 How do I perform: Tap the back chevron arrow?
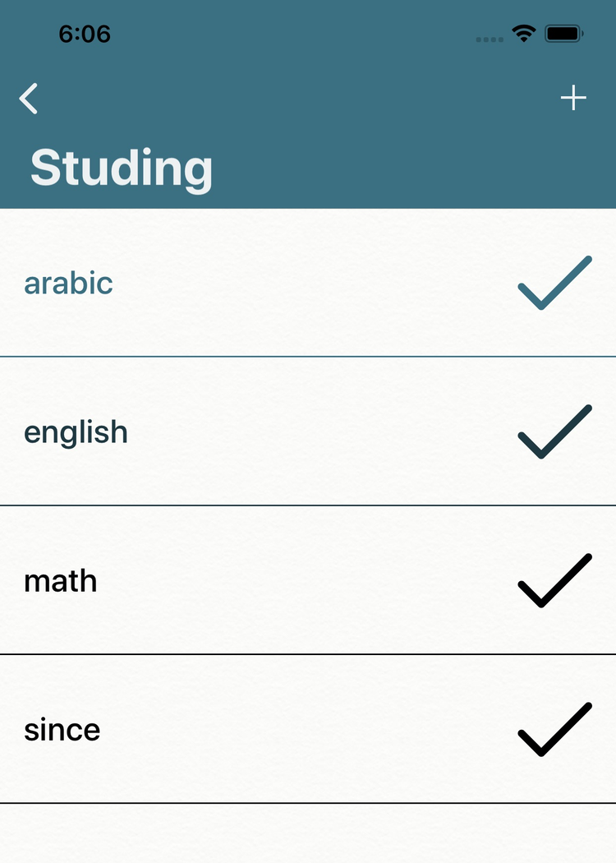[x=29, y=99]
